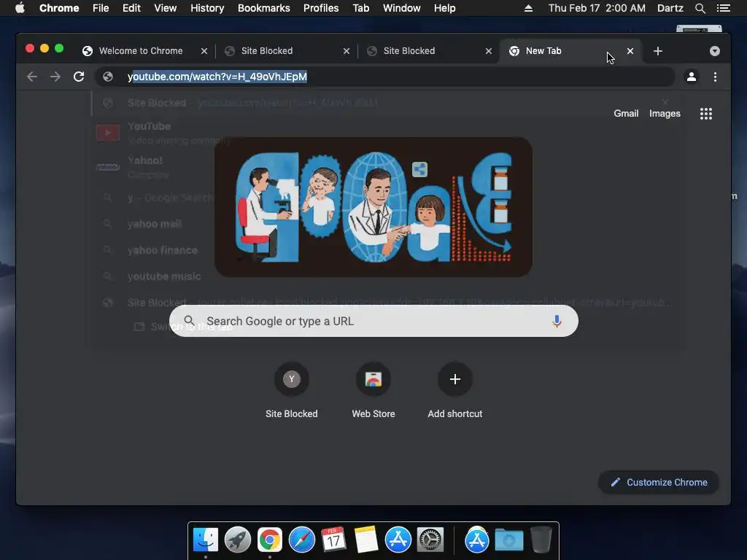
Task: Click the Search Google or type a URL box
Action: tap(373, 321)
